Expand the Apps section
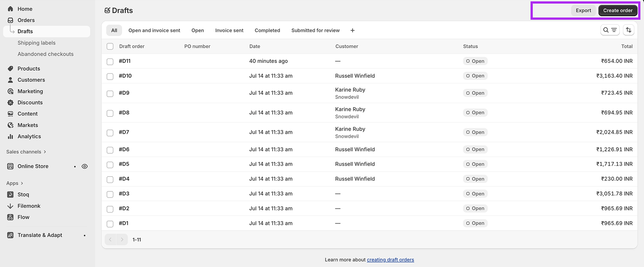The image size is (644, 267). (14, 183)
